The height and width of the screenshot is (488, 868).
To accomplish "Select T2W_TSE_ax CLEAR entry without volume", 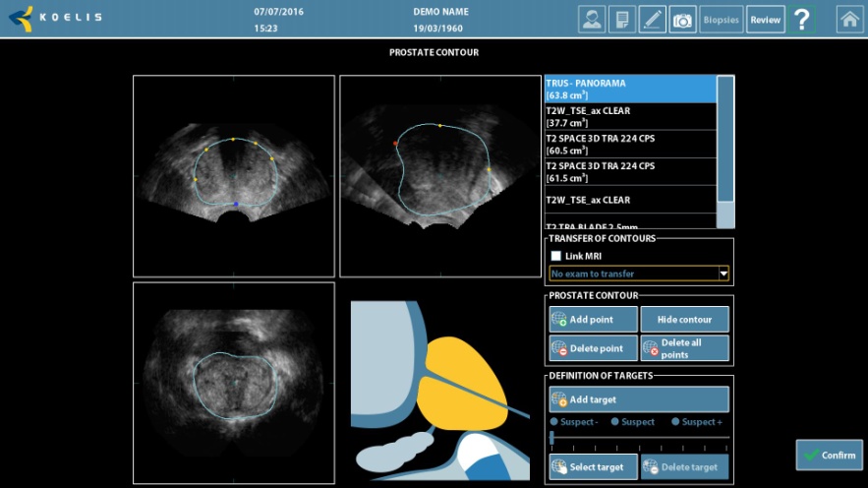I will 630,200.
